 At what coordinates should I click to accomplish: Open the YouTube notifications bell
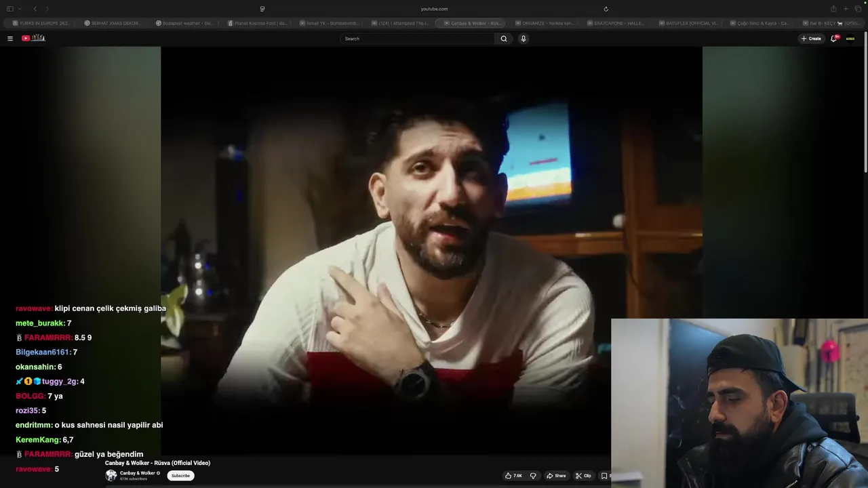(x=834, y=39)
